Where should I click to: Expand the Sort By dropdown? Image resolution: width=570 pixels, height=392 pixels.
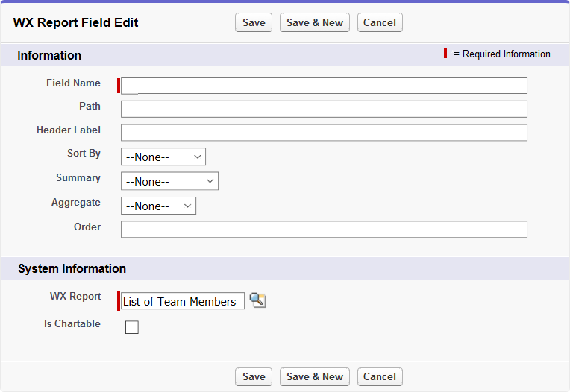click(x=163, y=157)
